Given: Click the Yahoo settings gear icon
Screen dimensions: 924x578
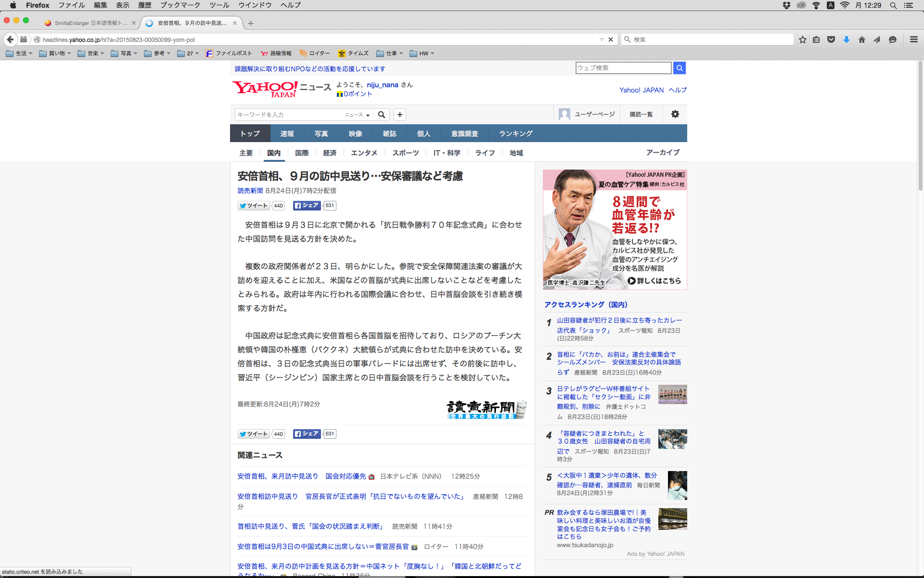Looking at the screenshot, I should click(x=675, y=114).
